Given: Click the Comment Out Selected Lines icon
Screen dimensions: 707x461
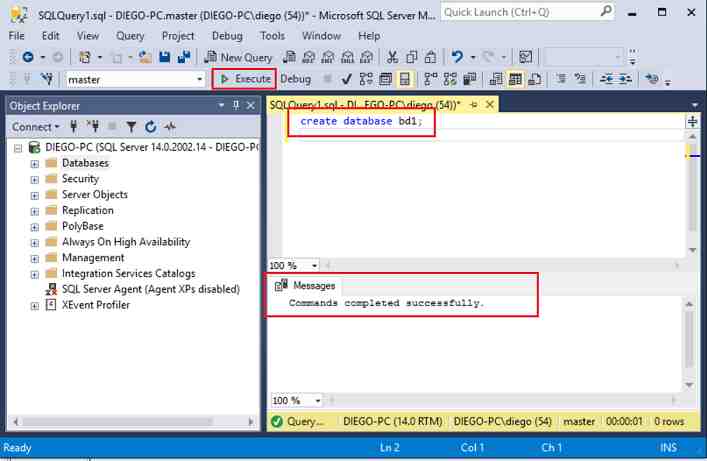Looking at the screenshot, I should click(561, 80).
